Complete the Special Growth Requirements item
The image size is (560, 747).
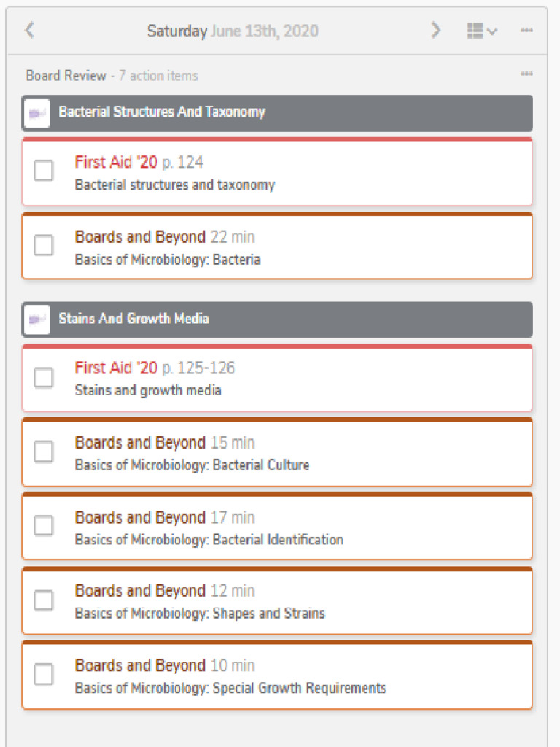click(44, 674)
